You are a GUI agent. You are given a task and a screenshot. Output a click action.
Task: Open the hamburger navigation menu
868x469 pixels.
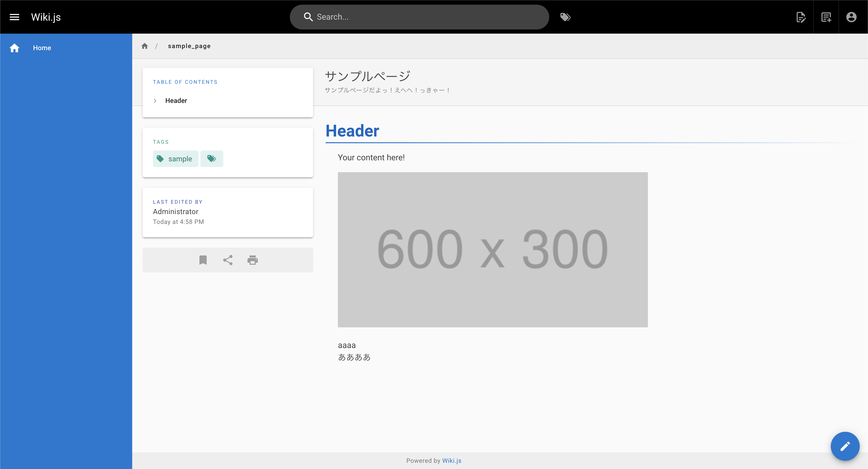[x=14, y=17]
